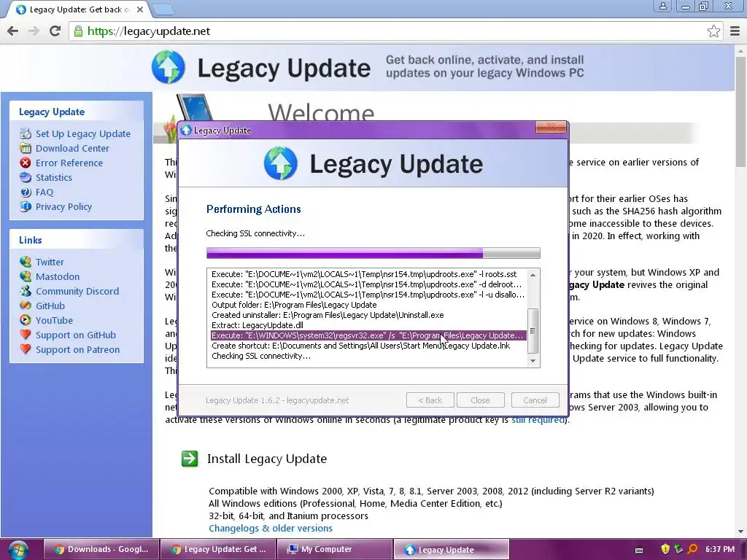Viewport: 747px width, 560px height.
Task: Switch to Legacy Update: Get taskbar item
Action: point(218,550)
